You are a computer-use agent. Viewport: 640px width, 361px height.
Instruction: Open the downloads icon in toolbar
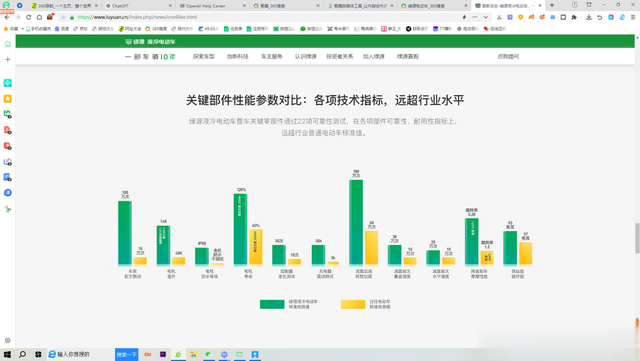(589, 17)
